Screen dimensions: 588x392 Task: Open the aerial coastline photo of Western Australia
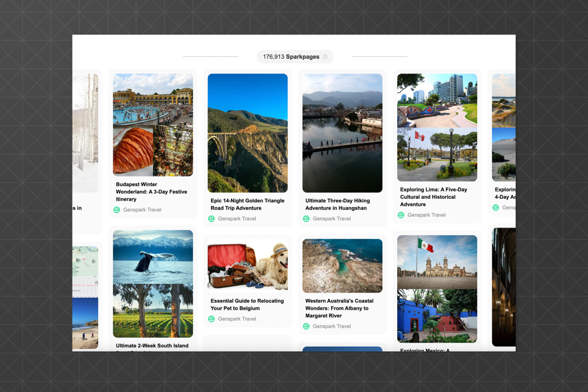pyautogui.click(x=343, y=266)
